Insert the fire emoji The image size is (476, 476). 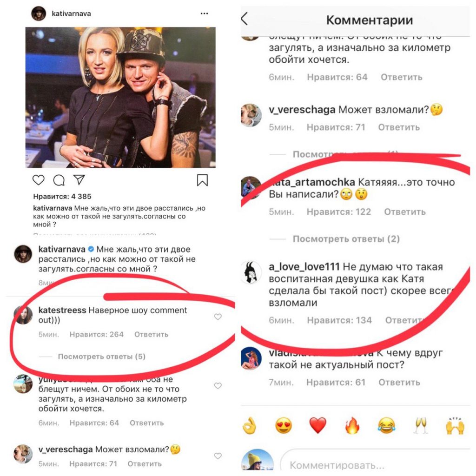pyautogui.click(x=352, y=425)
